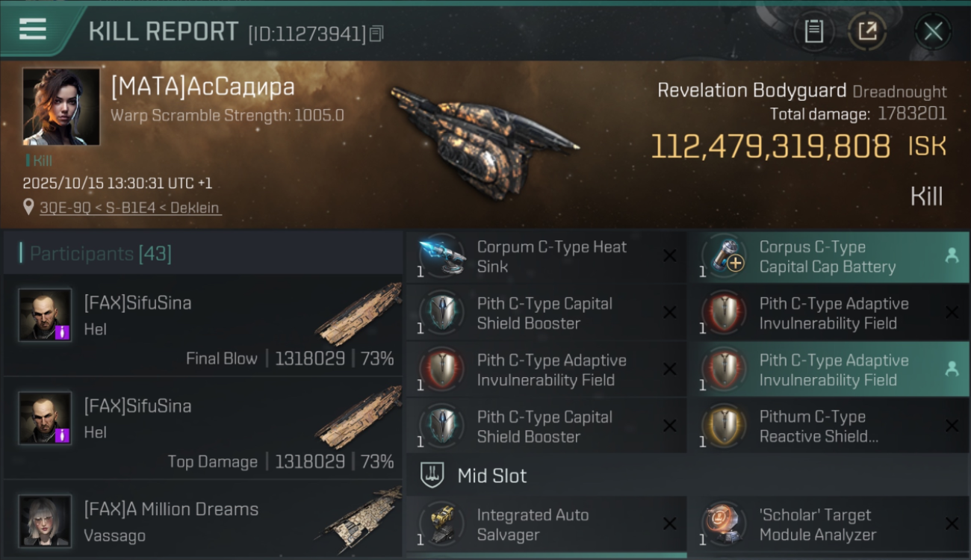View the Top Damage SifuSina participant entry
This screenshot has height=560, width=971.
pos(203,429)
